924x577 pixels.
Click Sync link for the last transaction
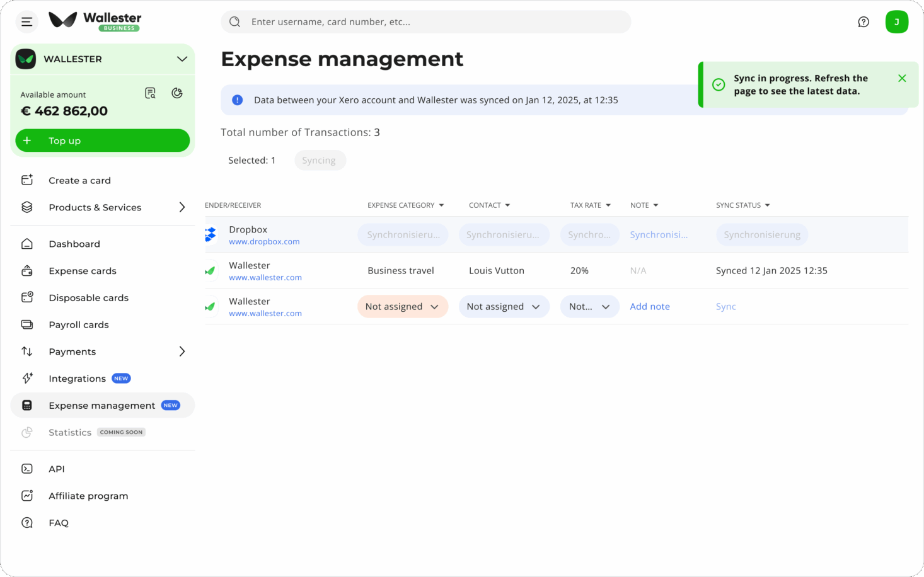pos(725,307)
